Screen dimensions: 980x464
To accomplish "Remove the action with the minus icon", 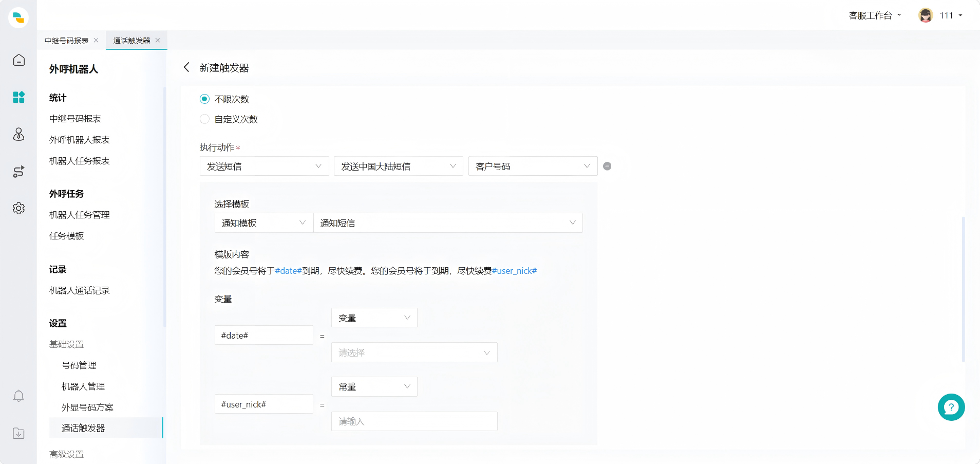I will tap(607, 166).
